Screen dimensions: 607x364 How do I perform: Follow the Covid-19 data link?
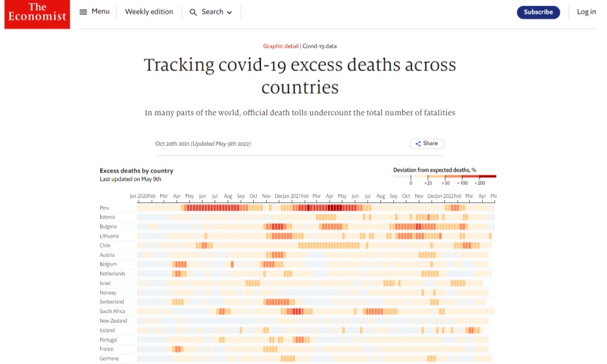(x=319, y=46)
